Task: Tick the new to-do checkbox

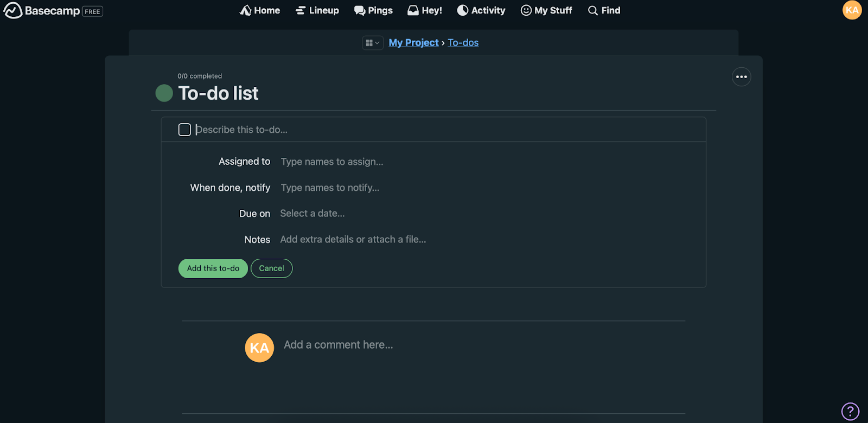Action: pyautogui.click(x=184, y=130)
